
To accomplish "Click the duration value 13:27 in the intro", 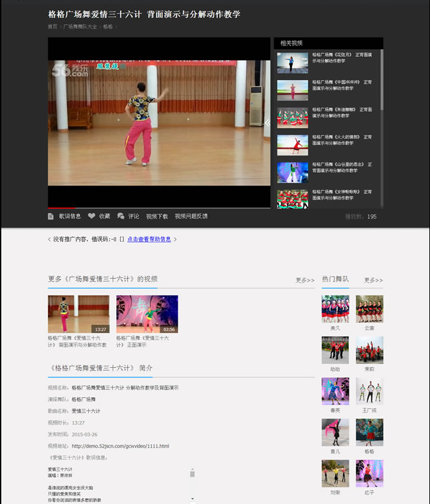I will 78,423.
